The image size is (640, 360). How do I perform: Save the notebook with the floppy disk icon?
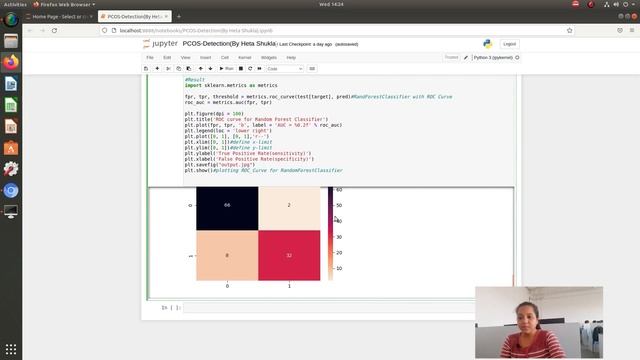click(x=146, y=69)
